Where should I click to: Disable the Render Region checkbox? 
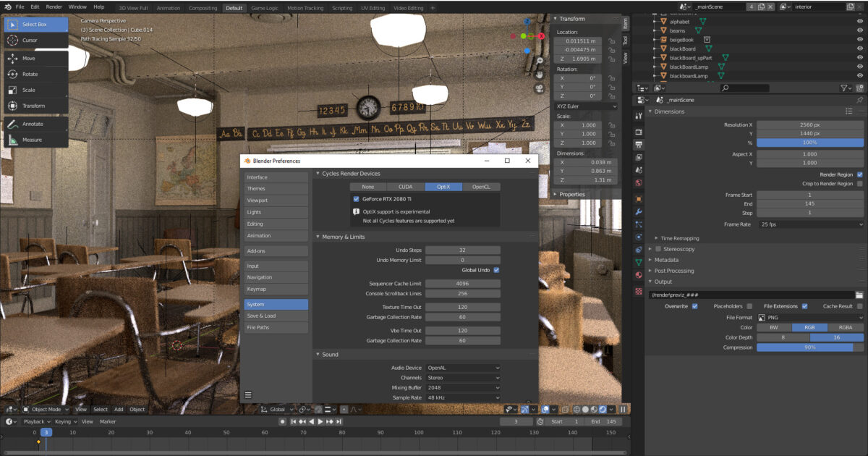pos(859,174)
